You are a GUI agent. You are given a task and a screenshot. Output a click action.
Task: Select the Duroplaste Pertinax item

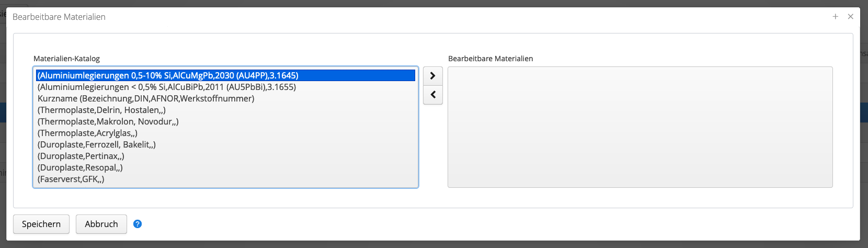(x=225, y=156)
